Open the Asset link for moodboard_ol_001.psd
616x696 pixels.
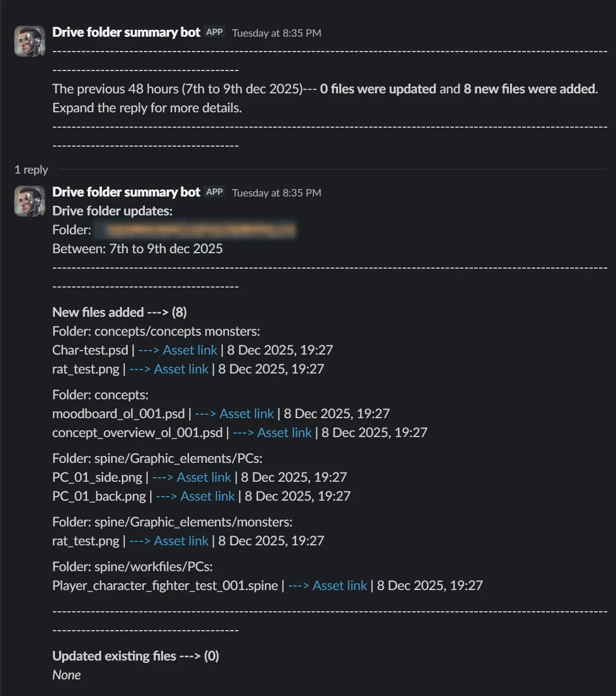pyautogui.click(x=246, y=414)
